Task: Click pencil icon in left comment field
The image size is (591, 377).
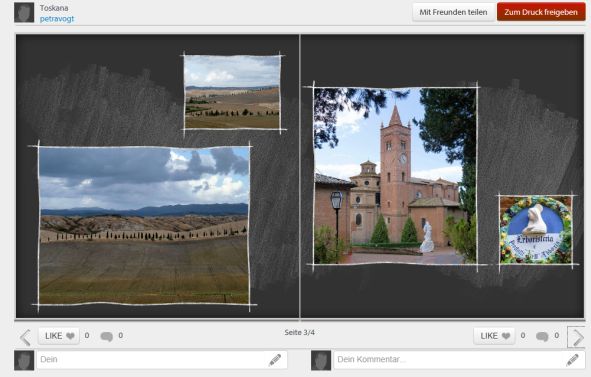Action: (275, 360)
